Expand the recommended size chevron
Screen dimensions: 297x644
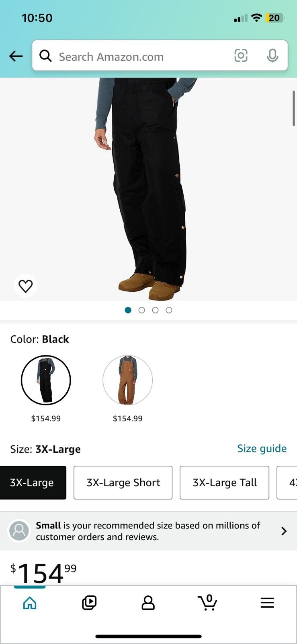coord(284,531)
